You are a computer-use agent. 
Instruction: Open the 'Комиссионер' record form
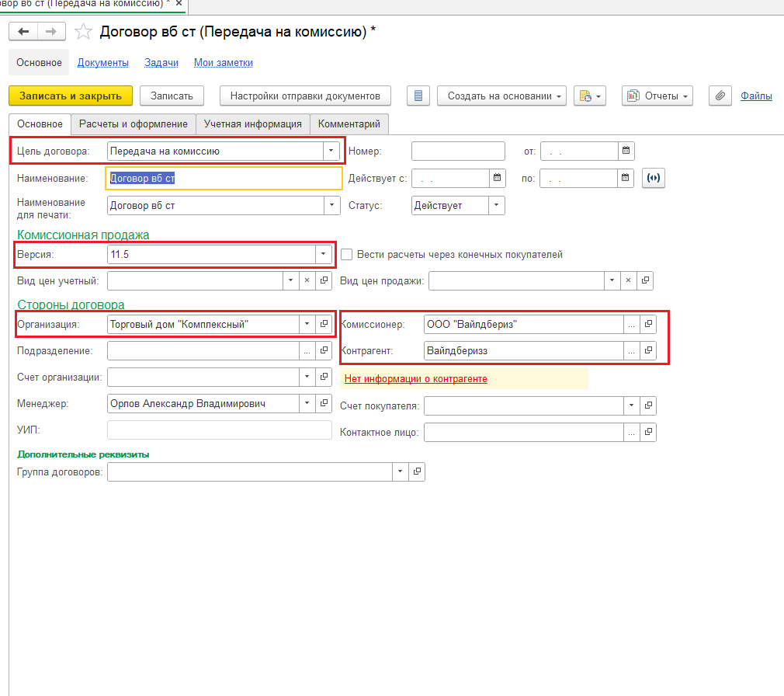648,324
